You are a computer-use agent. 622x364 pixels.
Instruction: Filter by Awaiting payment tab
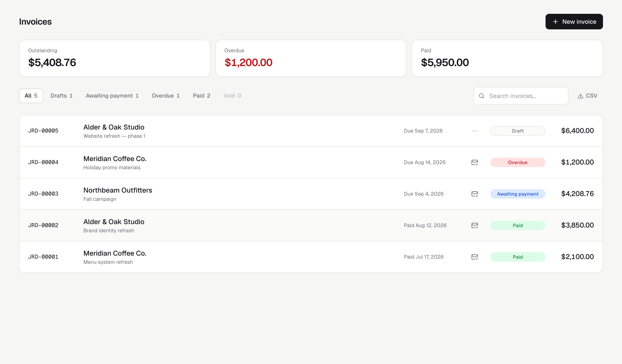pyautogui.click(x=112, y=96)
